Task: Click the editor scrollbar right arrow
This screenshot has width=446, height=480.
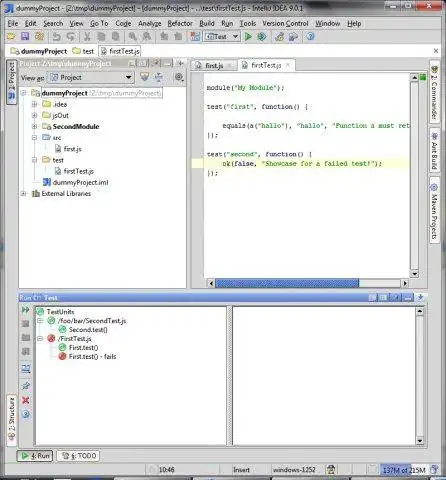Action: point(405,283)
